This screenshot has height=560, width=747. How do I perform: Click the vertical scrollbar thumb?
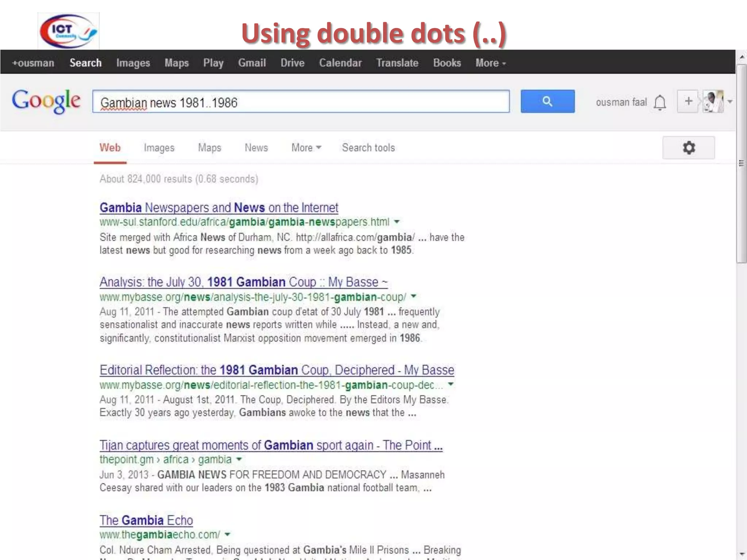742,164
